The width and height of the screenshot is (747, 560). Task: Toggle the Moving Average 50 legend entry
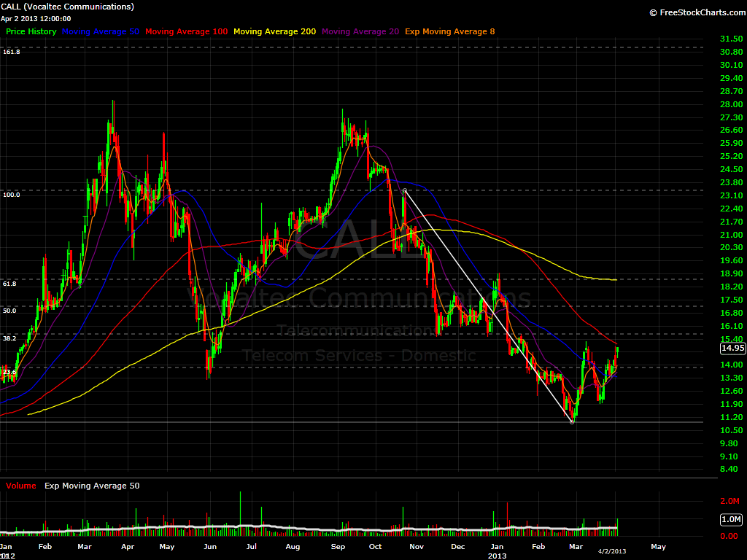(101, 31)
